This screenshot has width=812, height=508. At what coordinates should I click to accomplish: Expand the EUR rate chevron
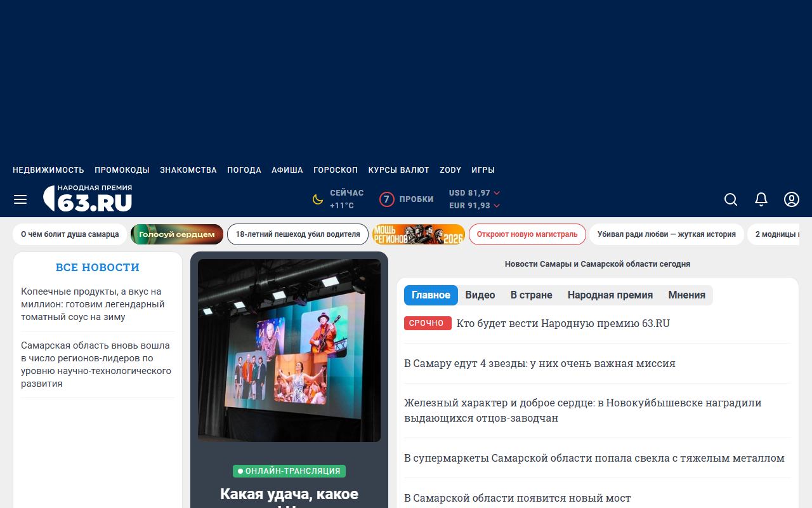[x=497, y=206]
